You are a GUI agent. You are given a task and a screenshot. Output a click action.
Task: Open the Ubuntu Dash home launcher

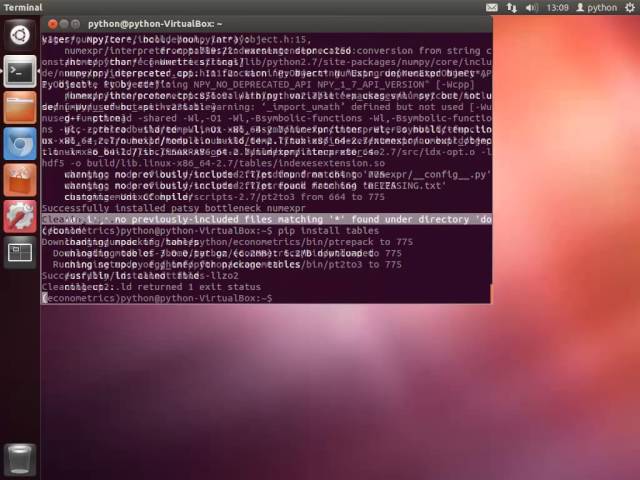tap(20, 35)
